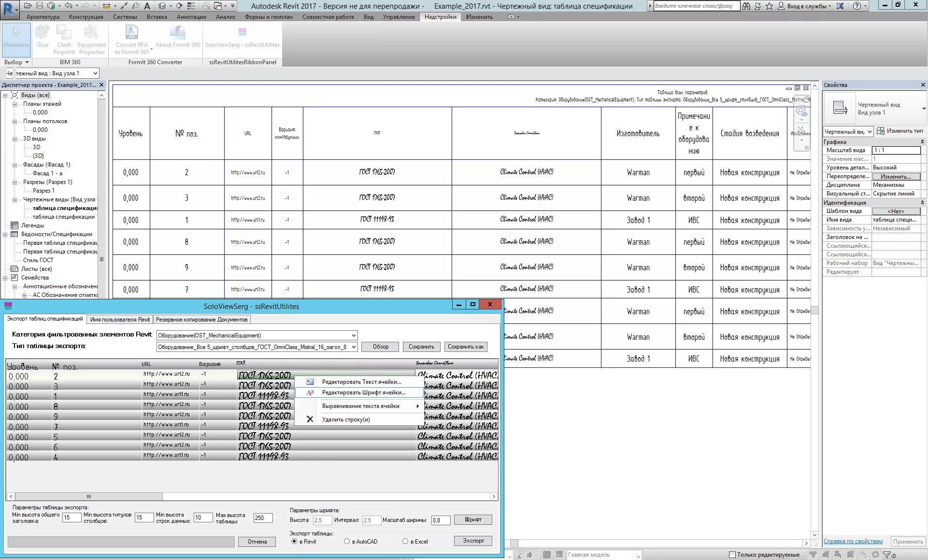Click the Infocenter search binoculars icon
Screen dimensions: 928x560
coord(746,6)
